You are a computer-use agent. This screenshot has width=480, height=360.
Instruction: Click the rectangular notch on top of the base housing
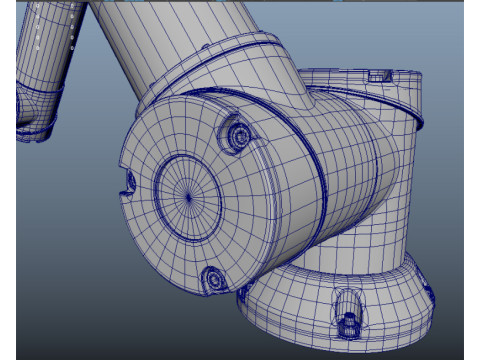tap(380, 76)
